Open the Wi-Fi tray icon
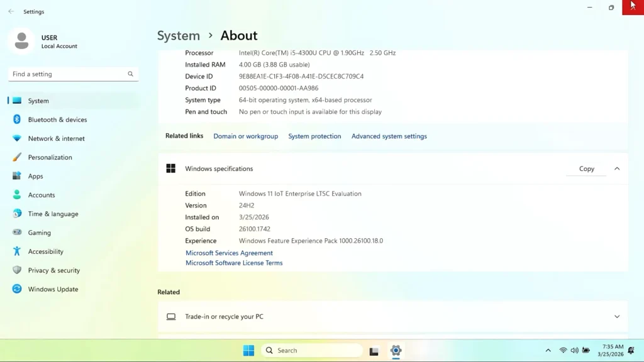The height and width of the screenshot is (362, 644). [x=563, y=351]
